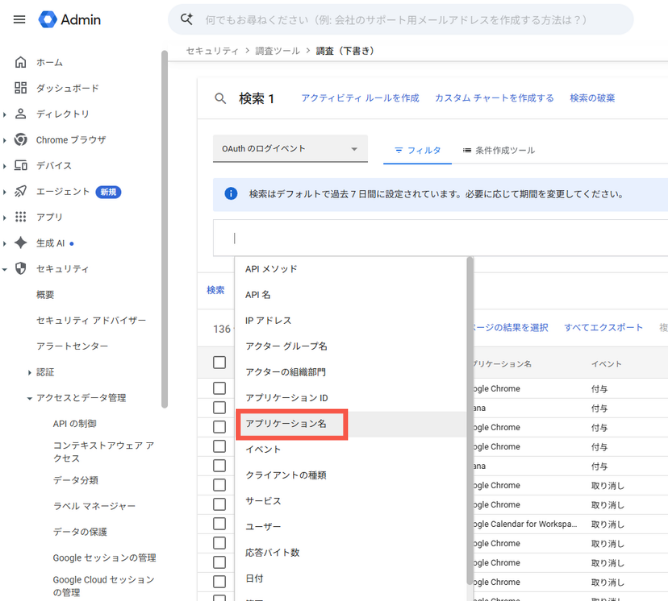Click セキュリティ breadcrumb link
The width and height of the screenshot is (668, 602).
pyautogui.click(x=212, y=51)
